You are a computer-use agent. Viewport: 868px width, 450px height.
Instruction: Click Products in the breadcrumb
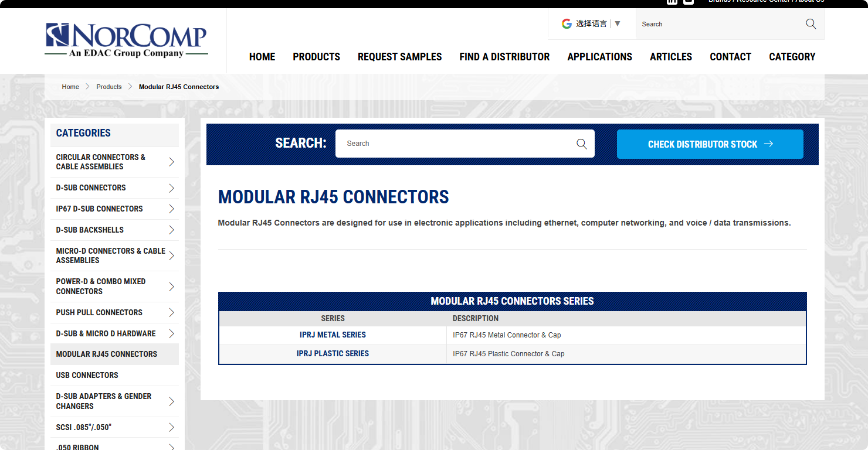point(109,87)
